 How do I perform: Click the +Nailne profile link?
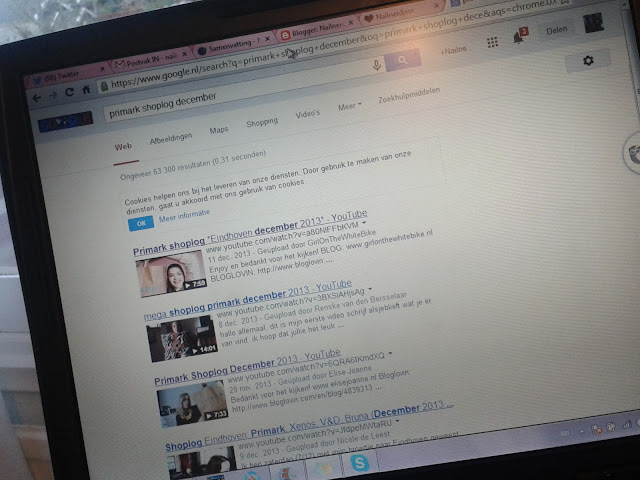coord(455,50)
